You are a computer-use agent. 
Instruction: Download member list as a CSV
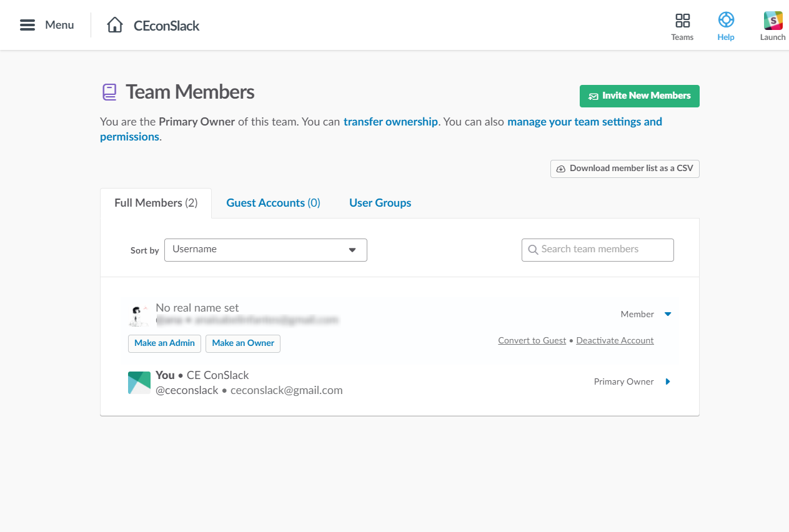pyautogui.click(x=625, y=169)
